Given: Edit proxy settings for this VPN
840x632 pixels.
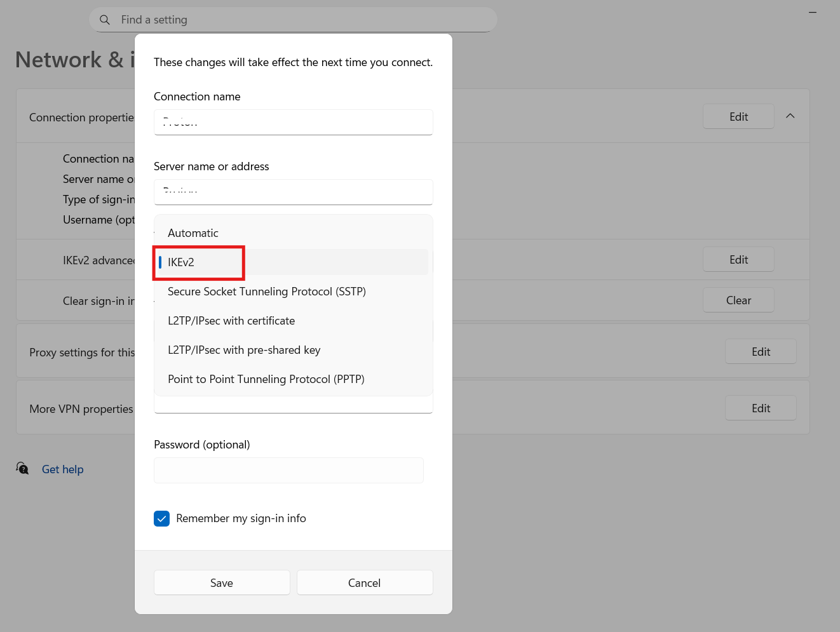Looking at the screenshot, I should [x=761, y=351].
